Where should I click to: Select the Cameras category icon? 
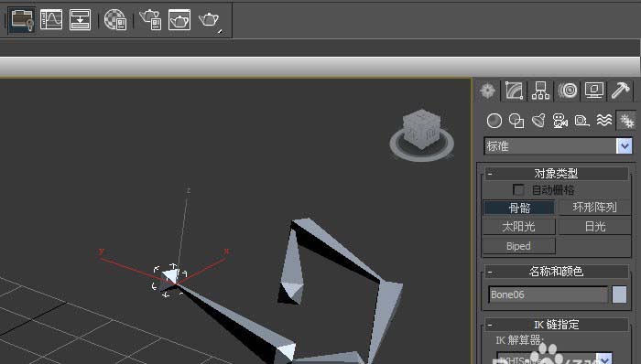[560, 121]
